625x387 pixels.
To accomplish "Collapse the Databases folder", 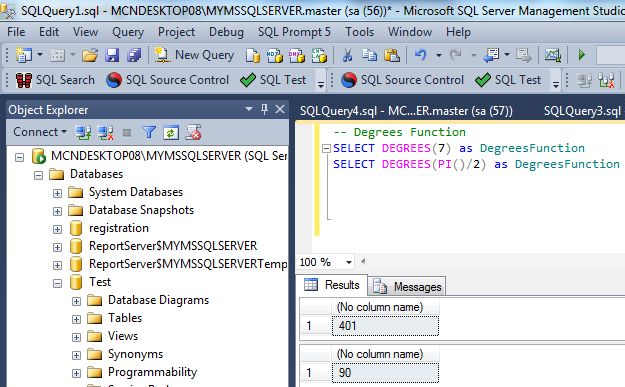I will (38, 175).
